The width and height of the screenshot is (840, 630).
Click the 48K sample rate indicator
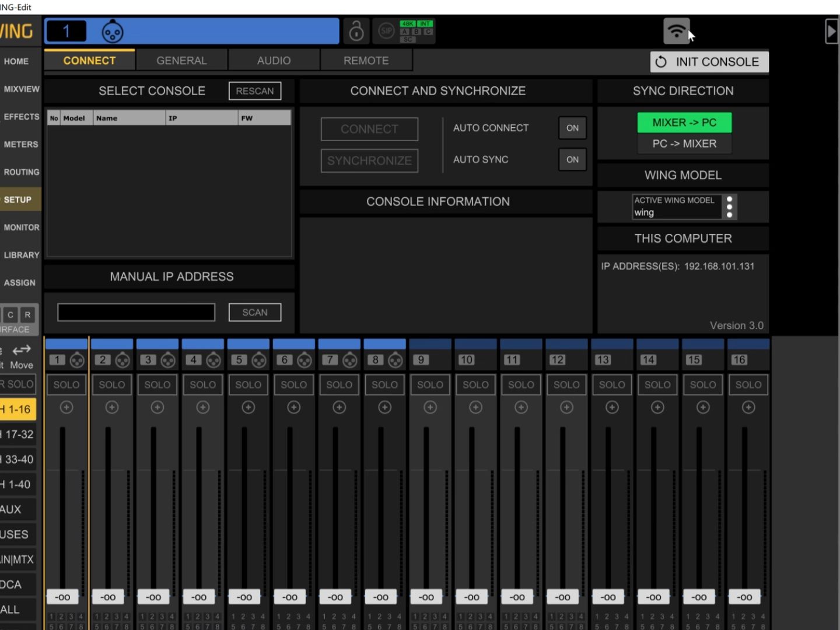click(x=407, y=24)
